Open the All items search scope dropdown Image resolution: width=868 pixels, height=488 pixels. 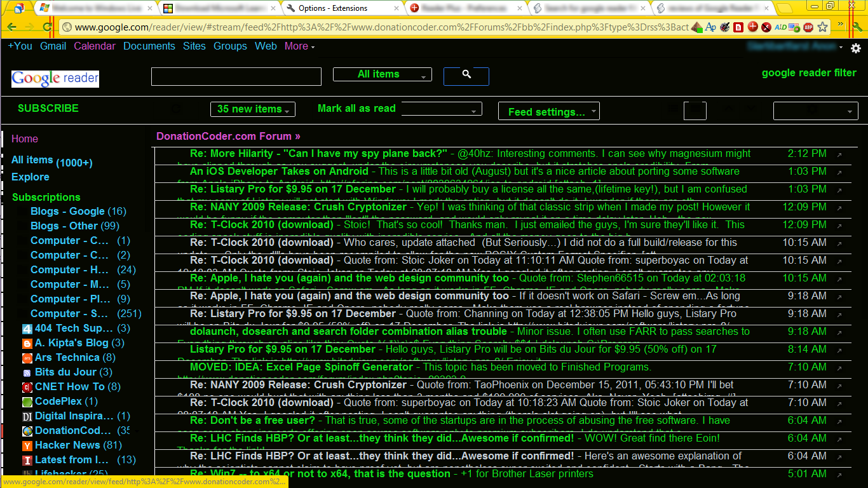coord(383,74)
